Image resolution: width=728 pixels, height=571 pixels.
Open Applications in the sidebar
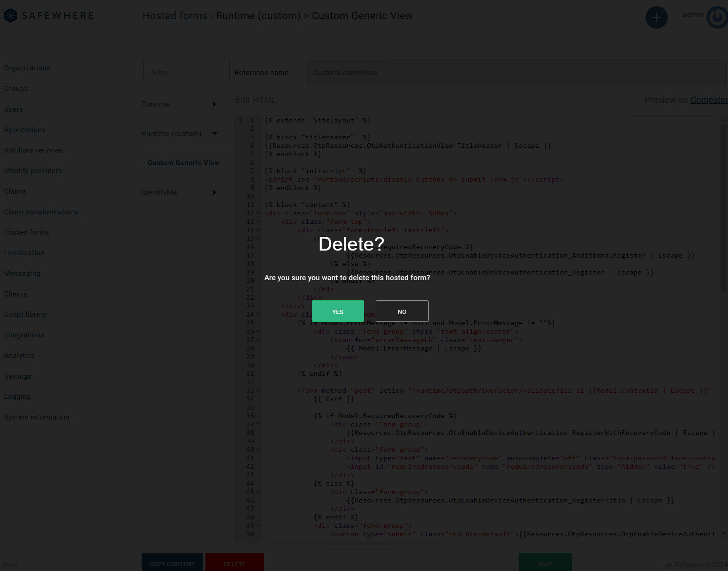[x=25, y=130]
